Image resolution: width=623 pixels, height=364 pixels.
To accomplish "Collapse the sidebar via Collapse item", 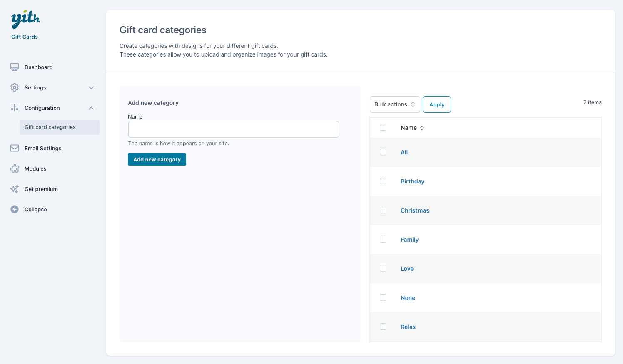I will 36,209.
